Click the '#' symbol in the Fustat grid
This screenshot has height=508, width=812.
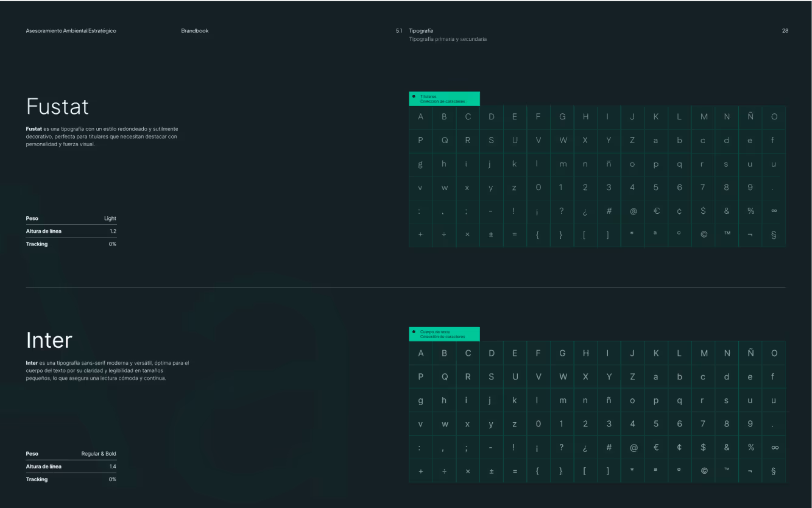point(609,211)
